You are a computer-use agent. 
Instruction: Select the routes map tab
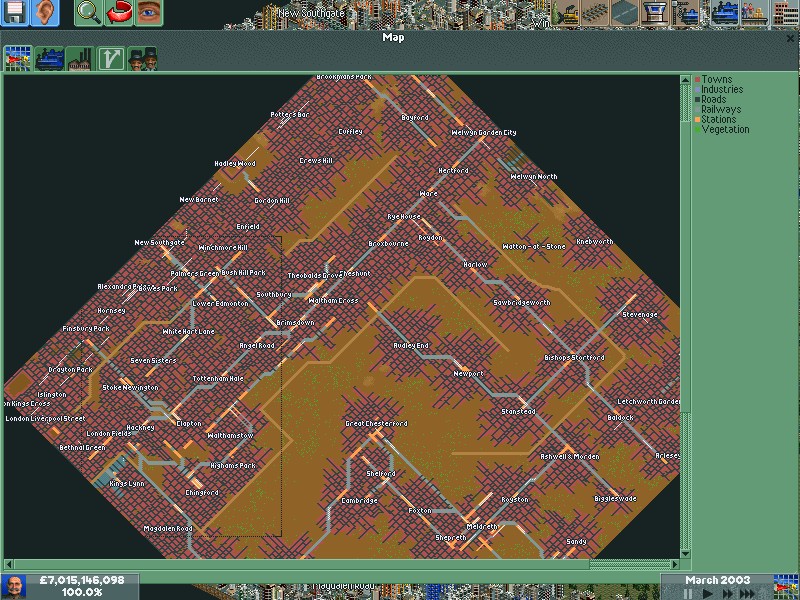click(x=111, y=58)
